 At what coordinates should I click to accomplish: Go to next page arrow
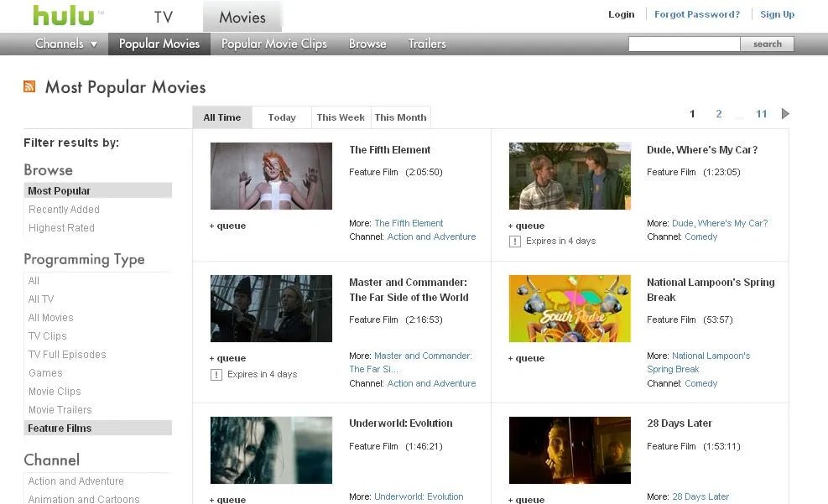[785, 113]
